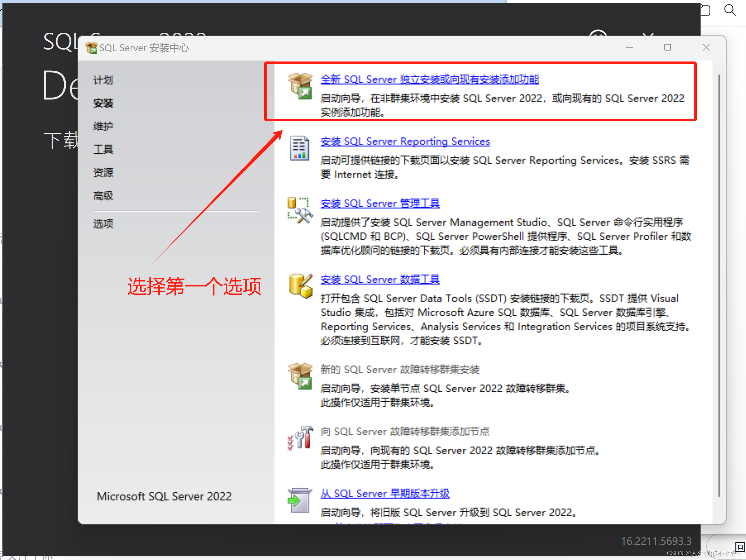This screenshot has height=560, width=746.
Task: Click the failover cluster installation box icon
Action: tap(300, 376)
